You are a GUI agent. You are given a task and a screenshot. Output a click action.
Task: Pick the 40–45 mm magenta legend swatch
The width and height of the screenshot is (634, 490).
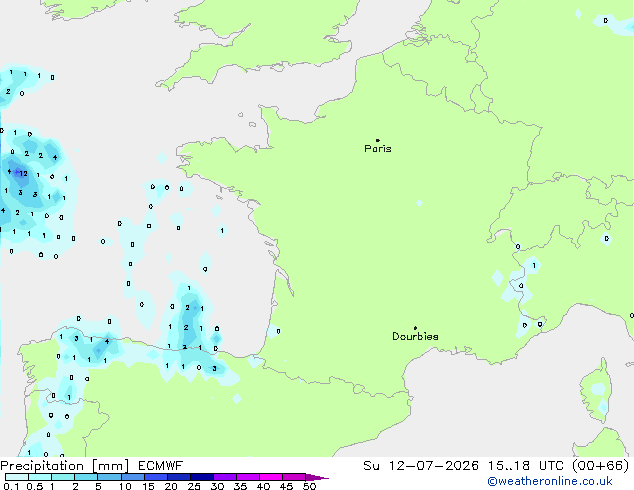coord(271,477)
